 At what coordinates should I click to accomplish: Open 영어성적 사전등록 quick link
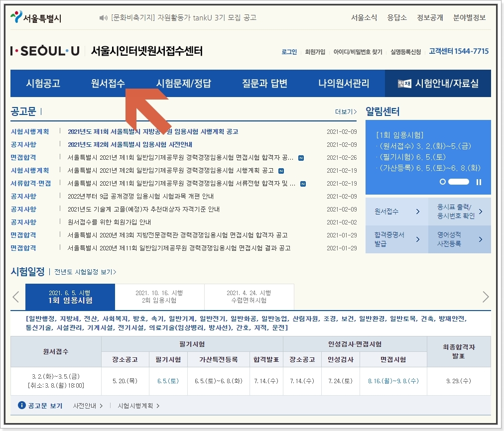[460, 239]
